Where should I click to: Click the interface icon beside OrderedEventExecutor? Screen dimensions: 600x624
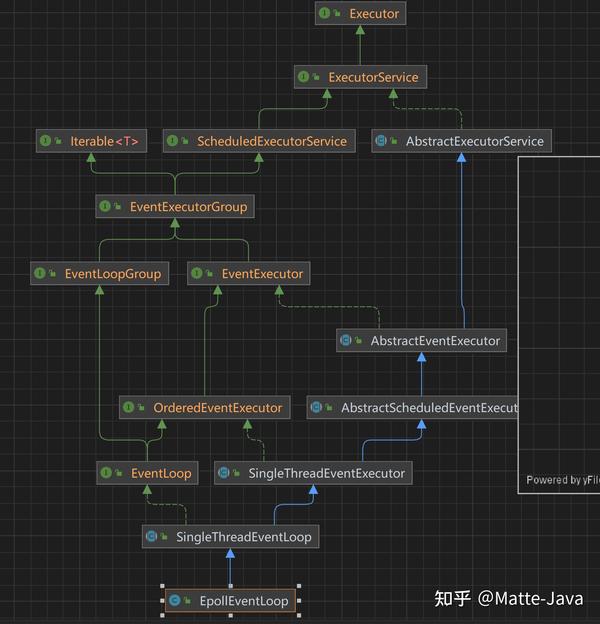click(x=129, y=407)
